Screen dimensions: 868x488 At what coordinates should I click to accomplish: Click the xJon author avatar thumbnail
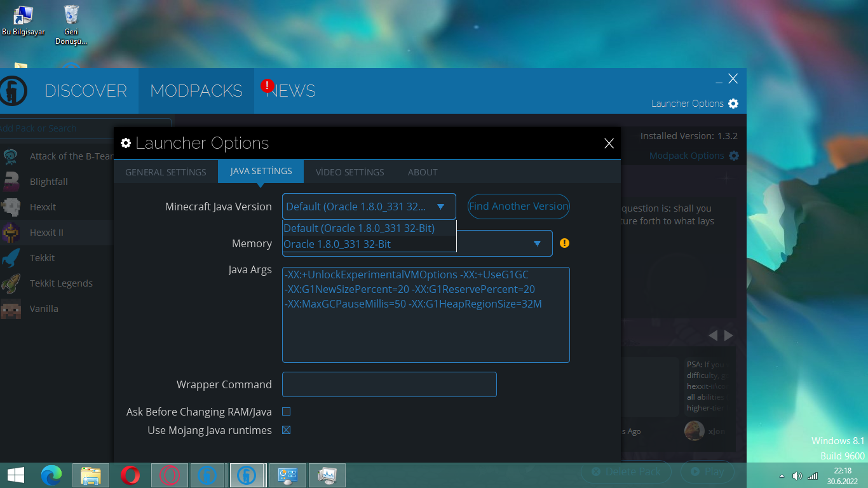point(695,431)
